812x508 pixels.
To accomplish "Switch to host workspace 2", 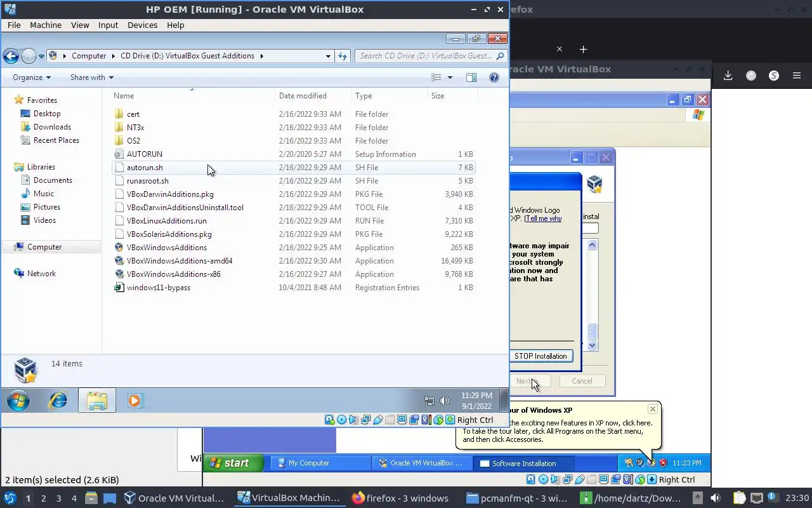I will tap(43, 498).
